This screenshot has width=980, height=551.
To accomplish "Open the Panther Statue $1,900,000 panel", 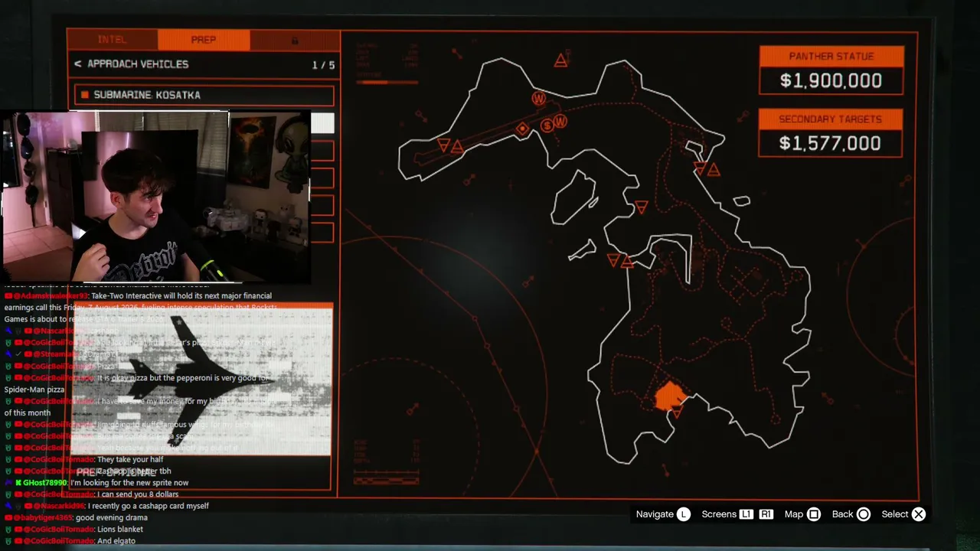I will coord(831,70).
